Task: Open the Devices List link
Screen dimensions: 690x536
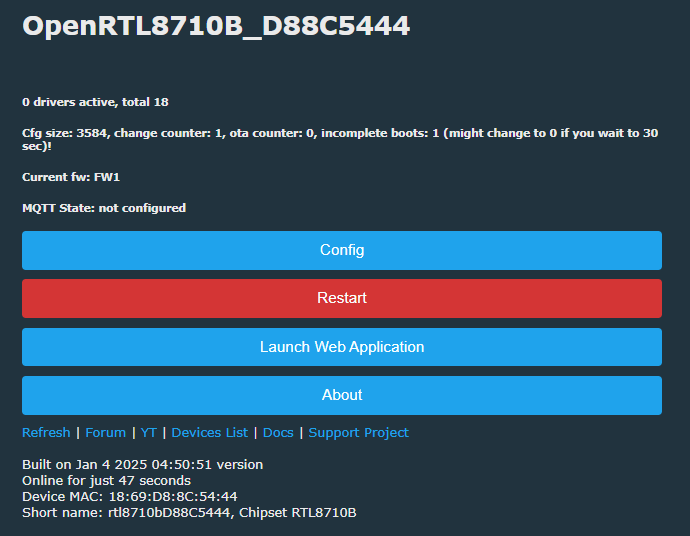Action: pos(209,433)
